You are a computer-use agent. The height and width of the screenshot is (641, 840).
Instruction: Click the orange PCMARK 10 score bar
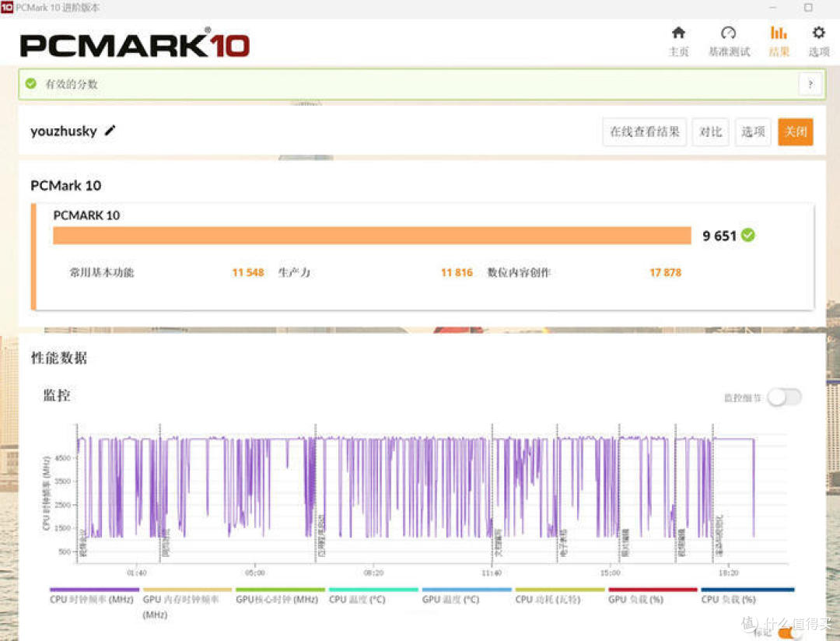click(372, 236)
